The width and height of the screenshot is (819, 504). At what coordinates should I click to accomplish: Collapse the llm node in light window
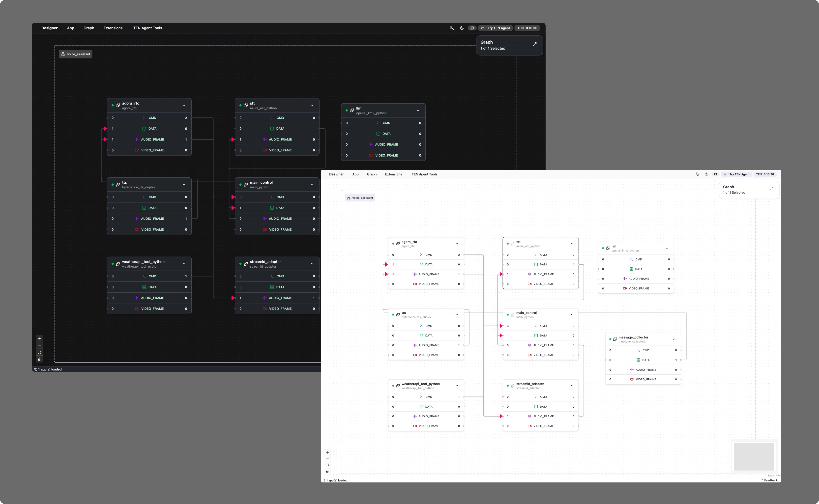click(x=667, y=248)
